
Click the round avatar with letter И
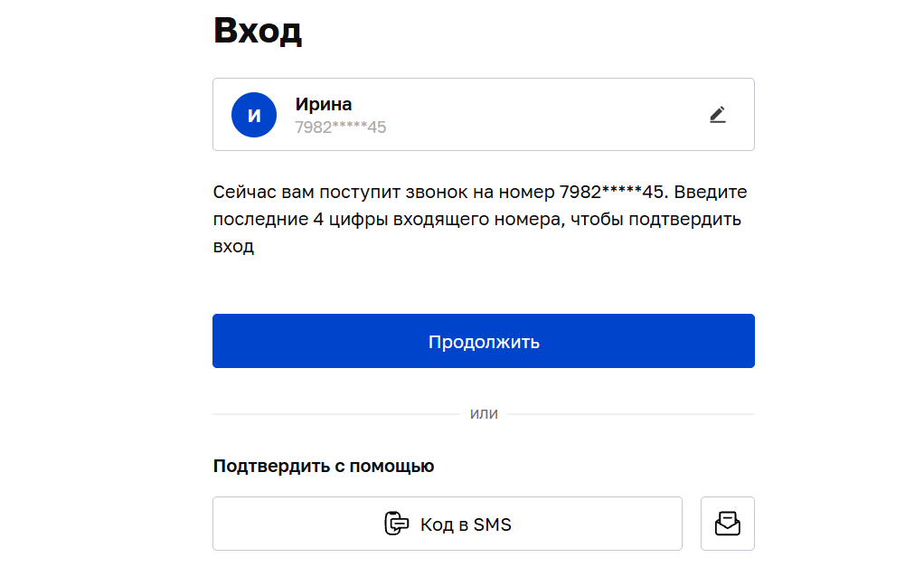(x=253, y=114)
